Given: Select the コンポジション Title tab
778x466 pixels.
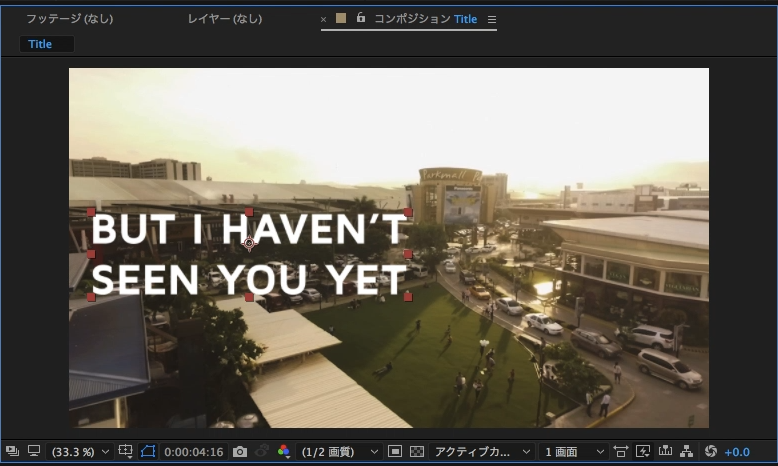Looking at the screenshot, I should (x=425, y=19).
